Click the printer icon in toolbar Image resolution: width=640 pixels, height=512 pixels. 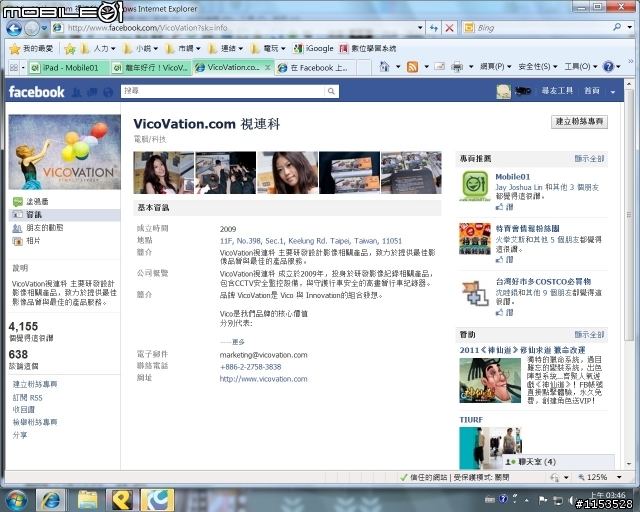[x=457, y=67]
